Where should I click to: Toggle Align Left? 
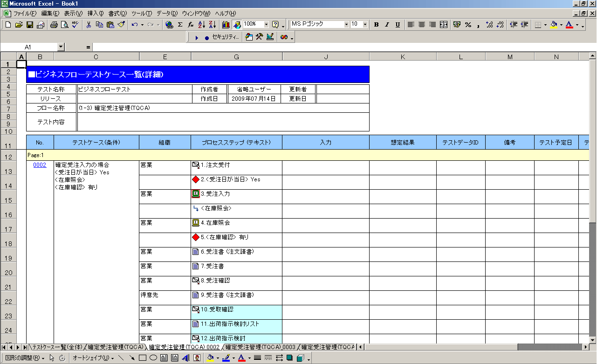click(411, 24)
